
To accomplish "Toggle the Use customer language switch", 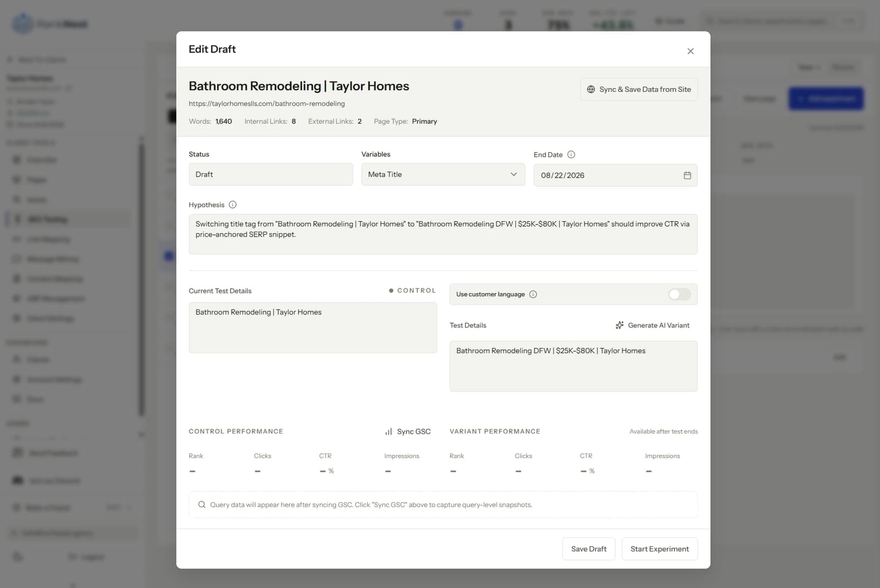I will click(x=679, y=294).
